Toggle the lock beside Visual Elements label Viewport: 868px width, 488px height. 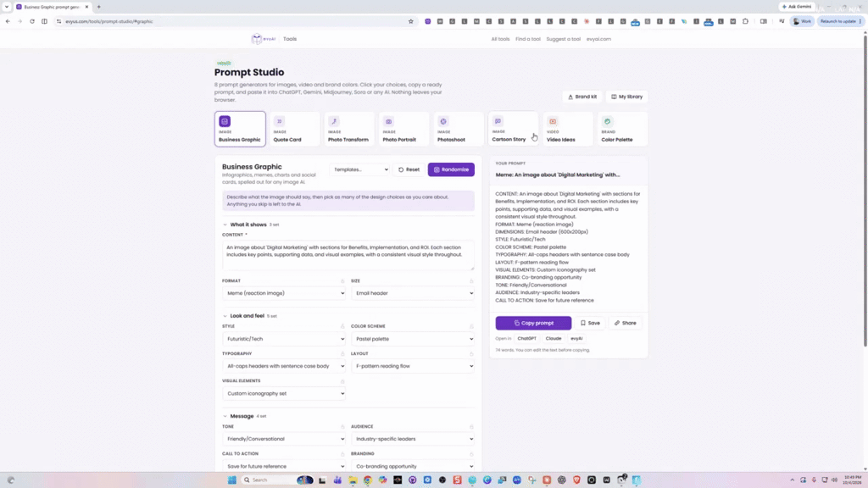[x=342, y=381]
